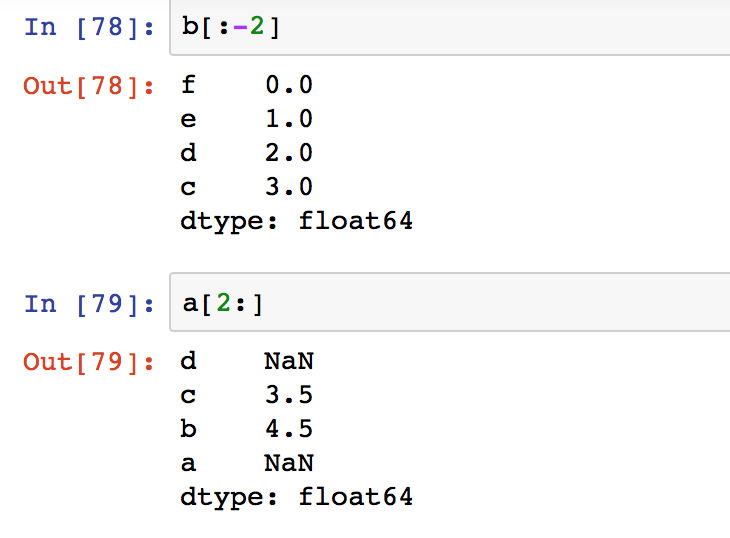Click output row 'c 3.5'
The height and width of the screenshot is (538, 730).
247,395
